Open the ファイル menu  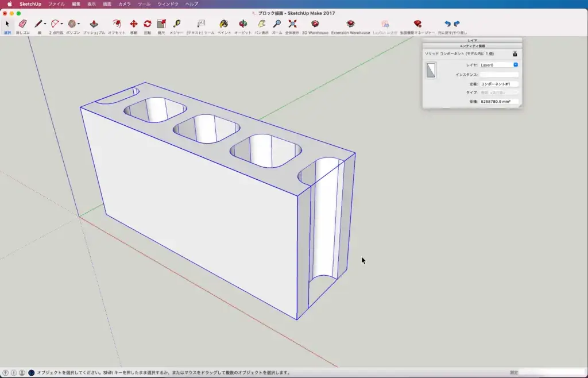(x=56, y=4)
